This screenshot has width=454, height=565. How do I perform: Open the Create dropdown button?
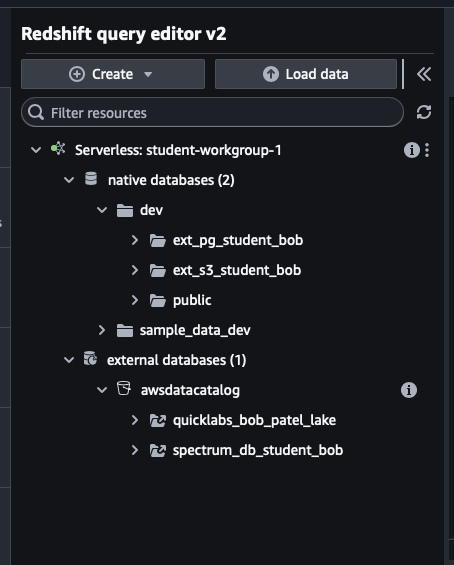(x=113, y=74)
